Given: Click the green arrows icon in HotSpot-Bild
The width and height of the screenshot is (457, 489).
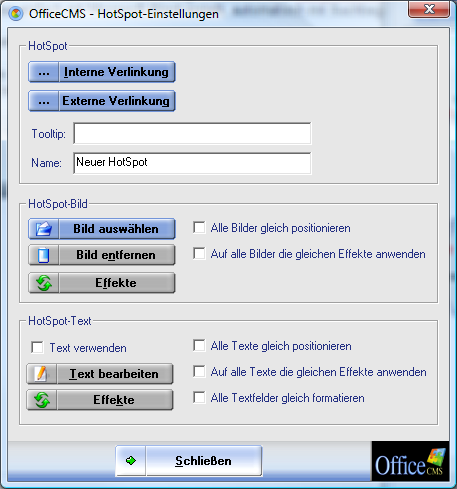Looking at the screenshot, I should 44,283.
